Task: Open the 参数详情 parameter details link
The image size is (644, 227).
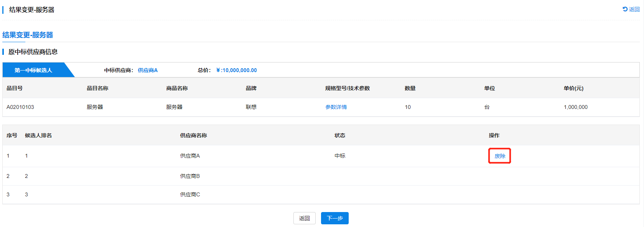Action: 336,107
